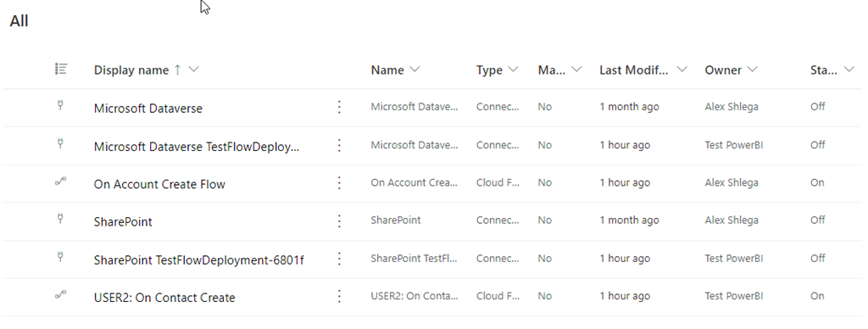
Task: Click connector icon beside SharePoint TestFlowDeployment-6801f
Action: pyautogui.click(x=60, y=257)
